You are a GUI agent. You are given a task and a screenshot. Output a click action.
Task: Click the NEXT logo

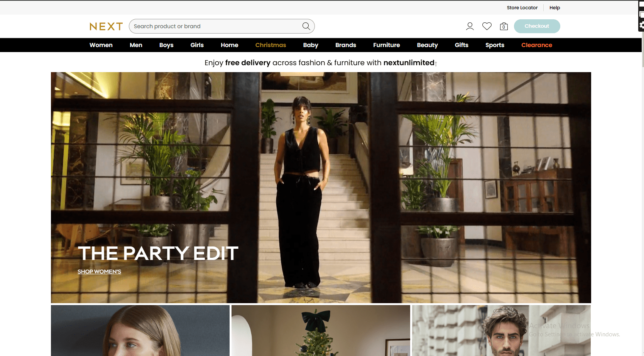coord(106,26)
